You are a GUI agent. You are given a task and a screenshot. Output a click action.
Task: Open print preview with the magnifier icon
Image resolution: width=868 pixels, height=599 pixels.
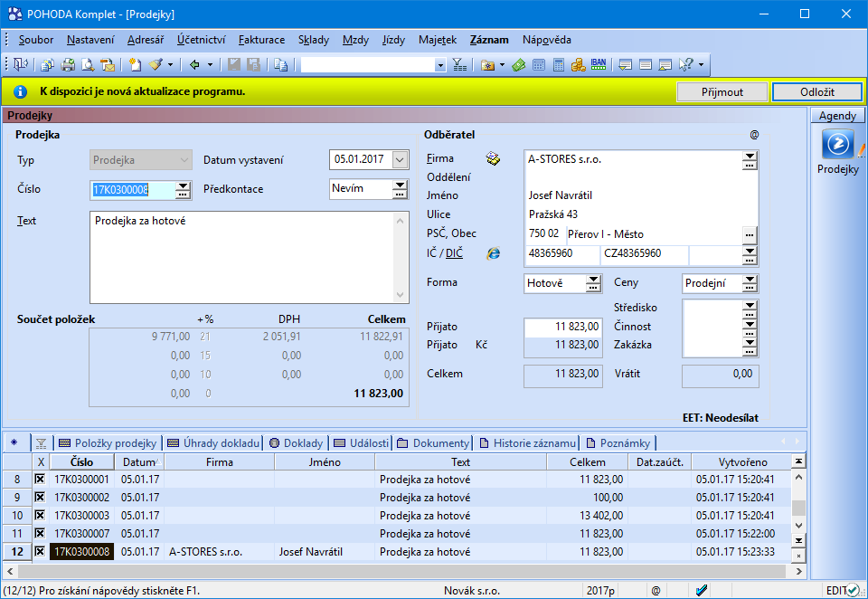pyautogui.click(x=88, y=65)
